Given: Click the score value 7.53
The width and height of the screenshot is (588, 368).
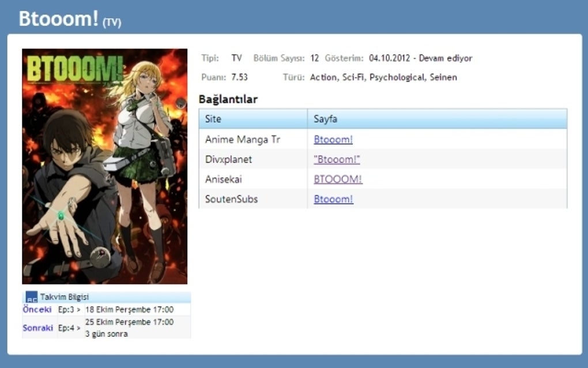Looking at the screenshot, I should [x=239, y=77].
